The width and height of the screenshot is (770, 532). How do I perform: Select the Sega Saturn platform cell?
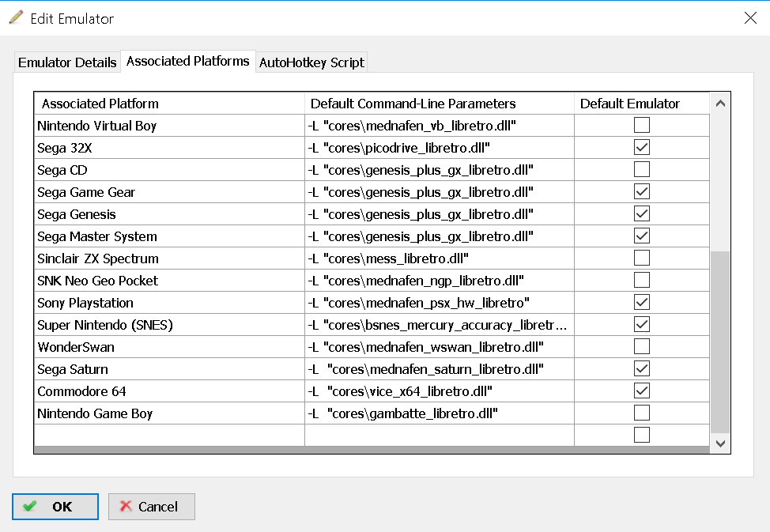point(169,369)
